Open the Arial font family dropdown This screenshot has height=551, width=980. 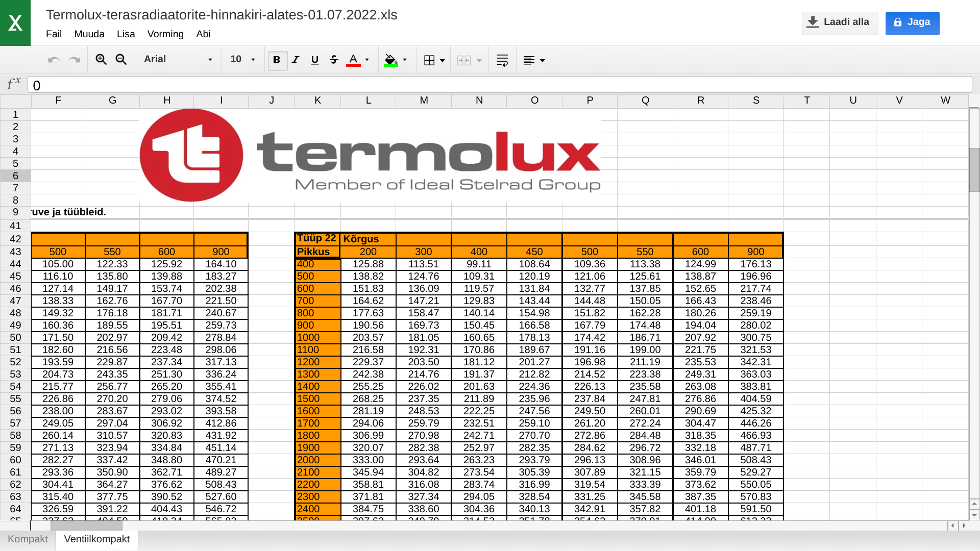(178, 59)
